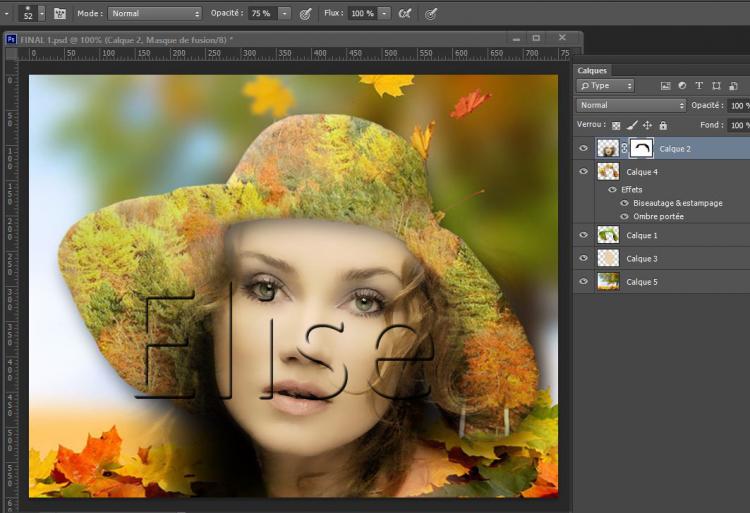Lock image pixels brush icon
This screenshot has width=750, height=513.
(632, 125)
